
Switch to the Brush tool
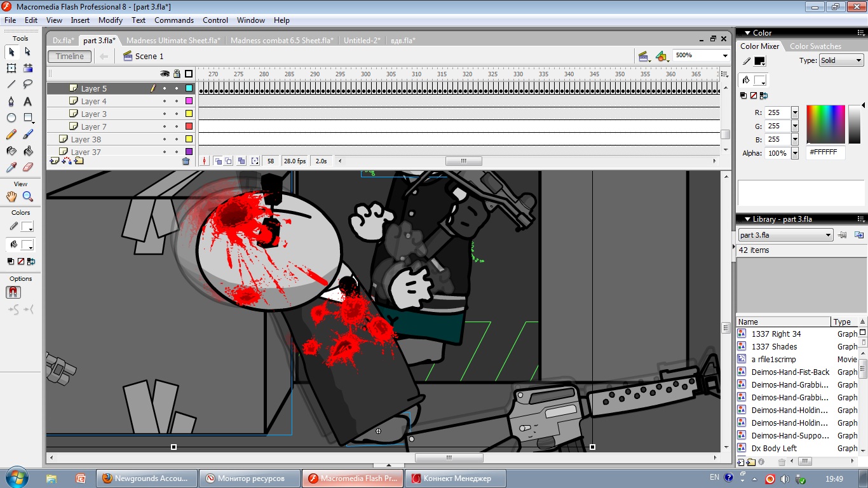(27, 134)
